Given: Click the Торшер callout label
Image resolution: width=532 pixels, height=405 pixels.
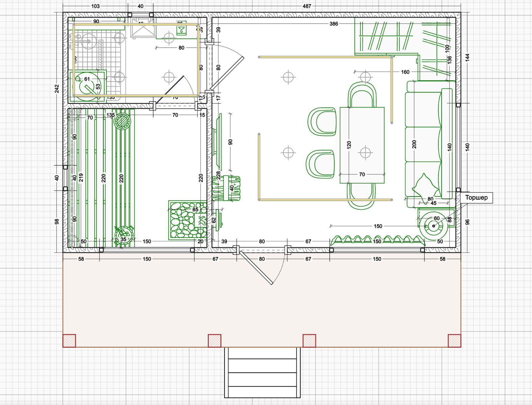Looking at the screenshot, I should [476, 198].
